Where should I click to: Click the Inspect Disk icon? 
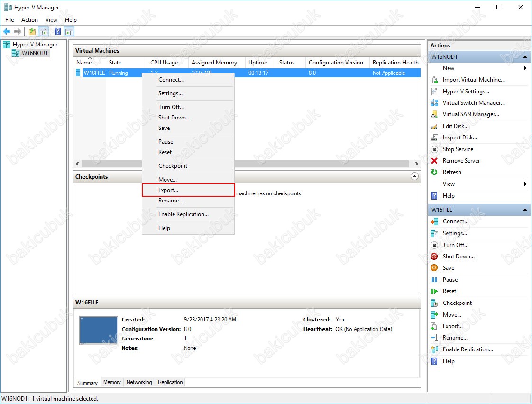pos(434,138)
